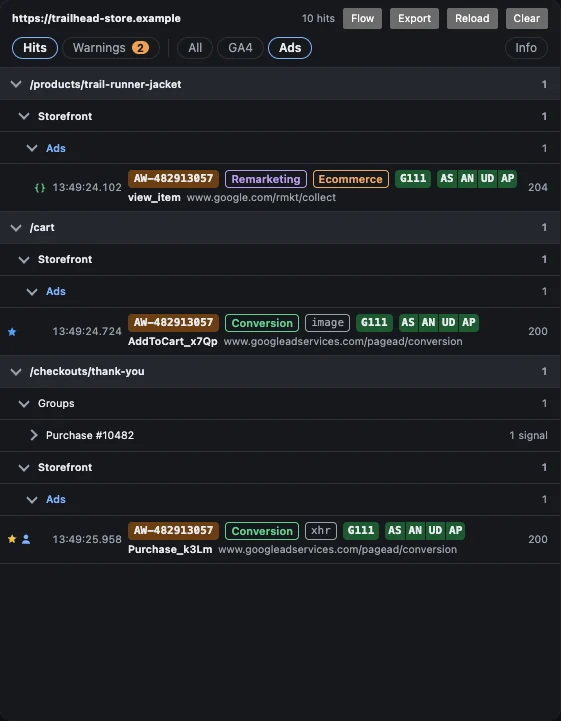The image size is (561, 721).
Task: Toggle the Hits filter pill
Action: [x=35, y=48]
